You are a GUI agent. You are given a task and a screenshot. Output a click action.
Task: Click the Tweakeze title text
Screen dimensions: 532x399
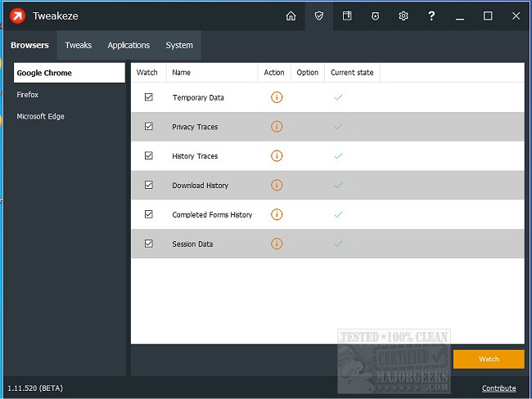pos(56,16)
